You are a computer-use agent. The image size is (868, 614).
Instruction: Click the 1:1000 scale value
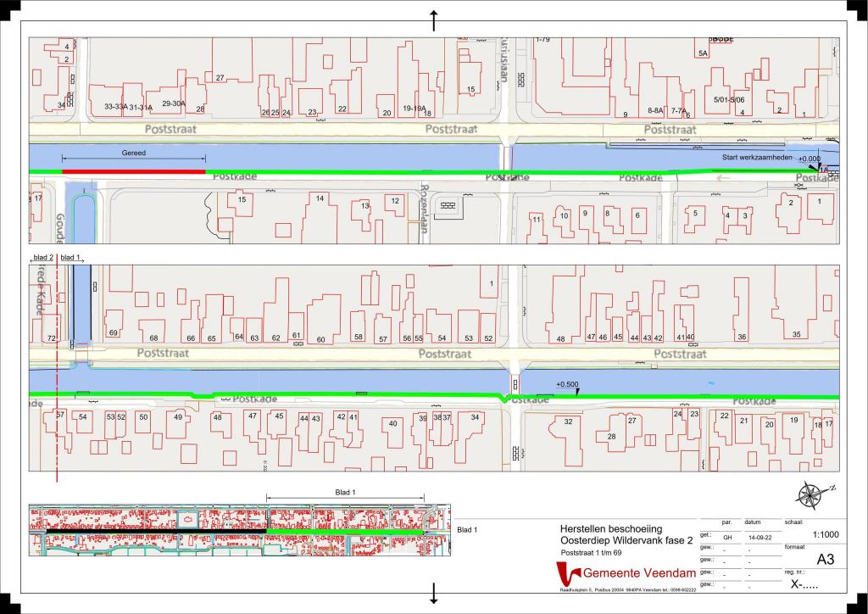826,535
